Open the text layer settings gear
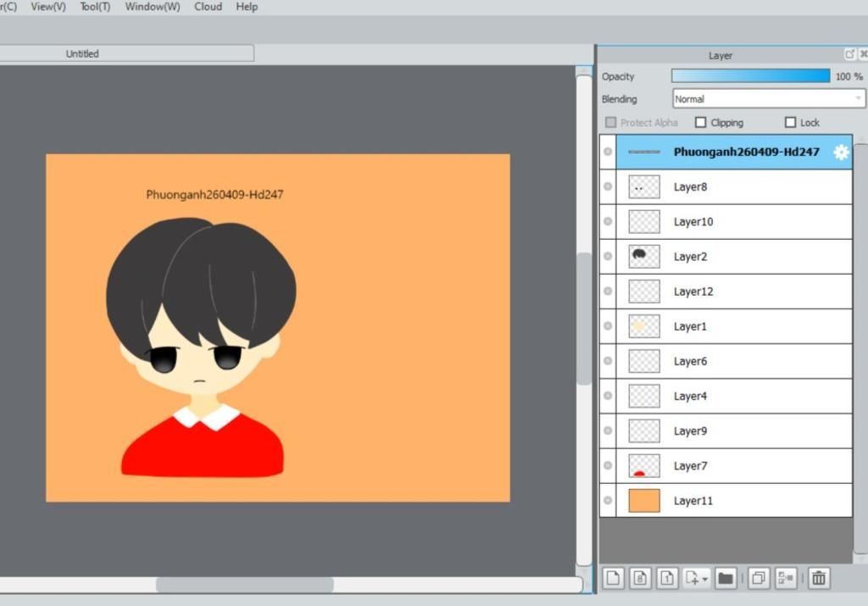 click(x=841, y=153)
